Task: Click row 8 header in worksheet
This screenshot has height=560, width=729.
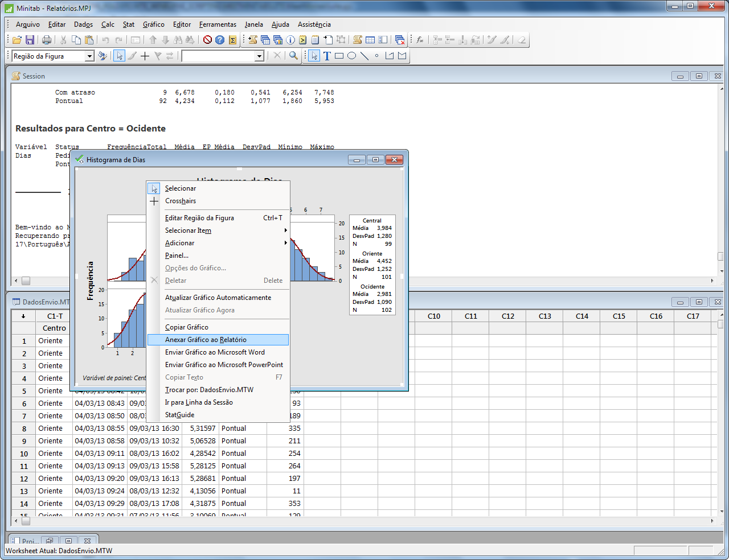Action: (24, 429)
